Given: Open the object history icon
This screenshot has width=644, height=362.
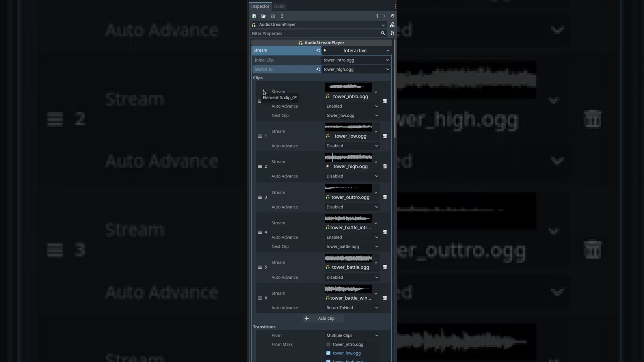Looking at the screenshot, I should (x=392, y=16).
